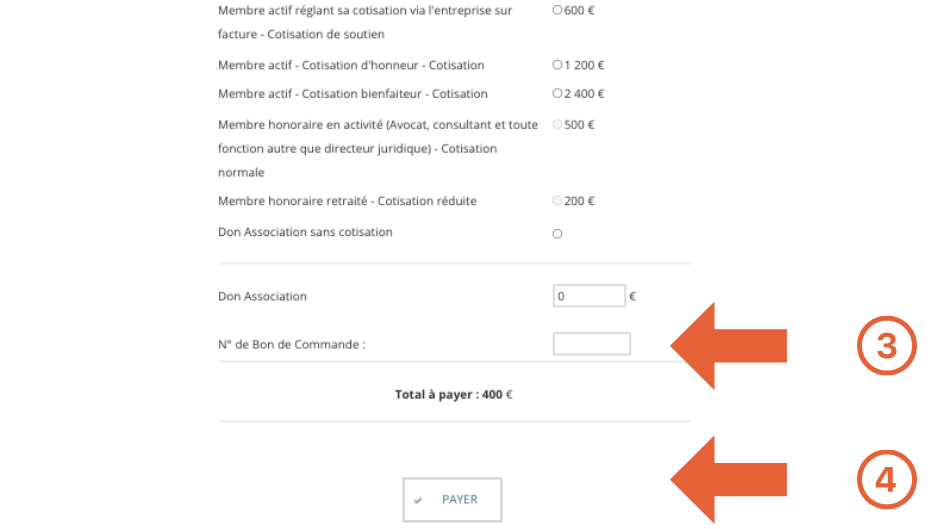The width and height of the screenshot is (940, 529).
Task: Click the orange arrow pointing to Bon de Commande
Action: click(x=728, y=346)
